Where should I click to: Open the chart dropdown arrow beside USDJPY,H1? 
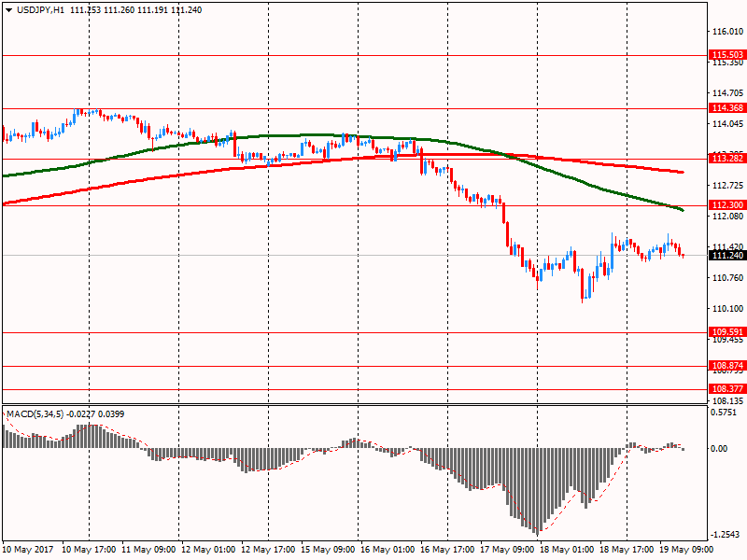click(x=8, y=10)
